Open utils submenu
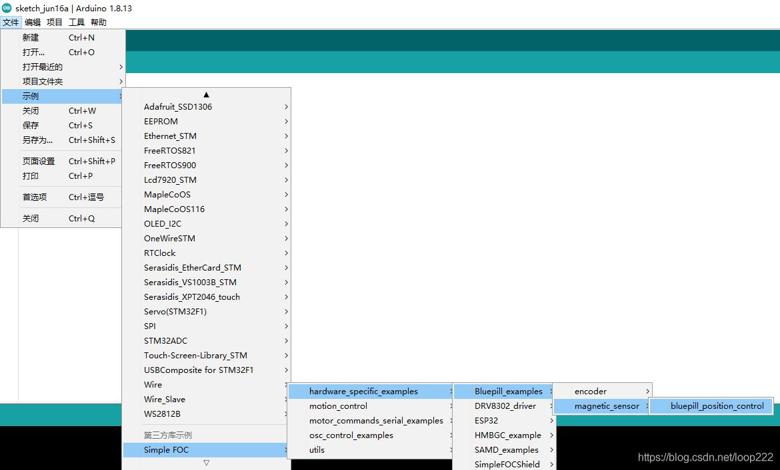780x470 pixels. [x=371, y=450]
